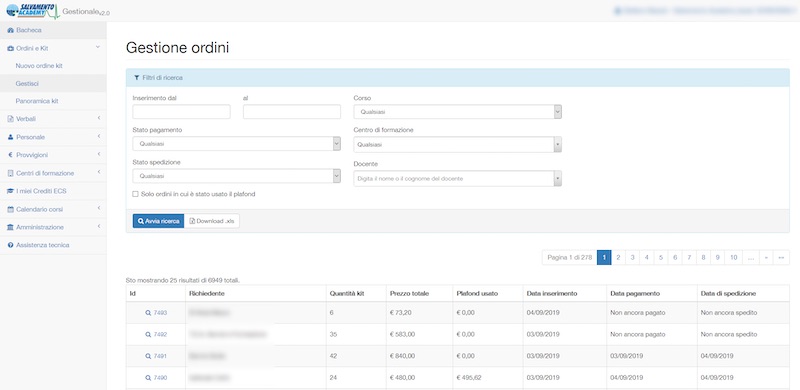Click the I miei Crediti ECS graduation icon
800x390 pixels.
coord(11,191)
